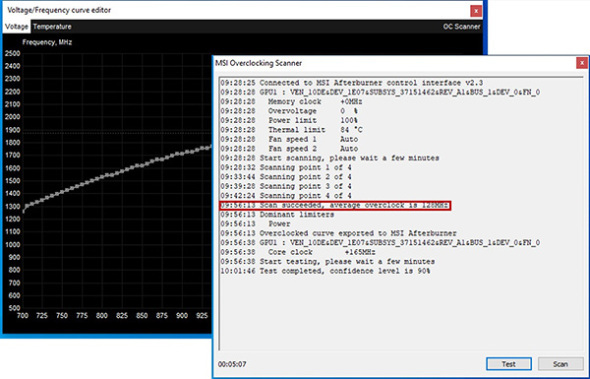590x379 pixels.
Task: Select the curve point above 800 mV
Action: click(102, 177)
